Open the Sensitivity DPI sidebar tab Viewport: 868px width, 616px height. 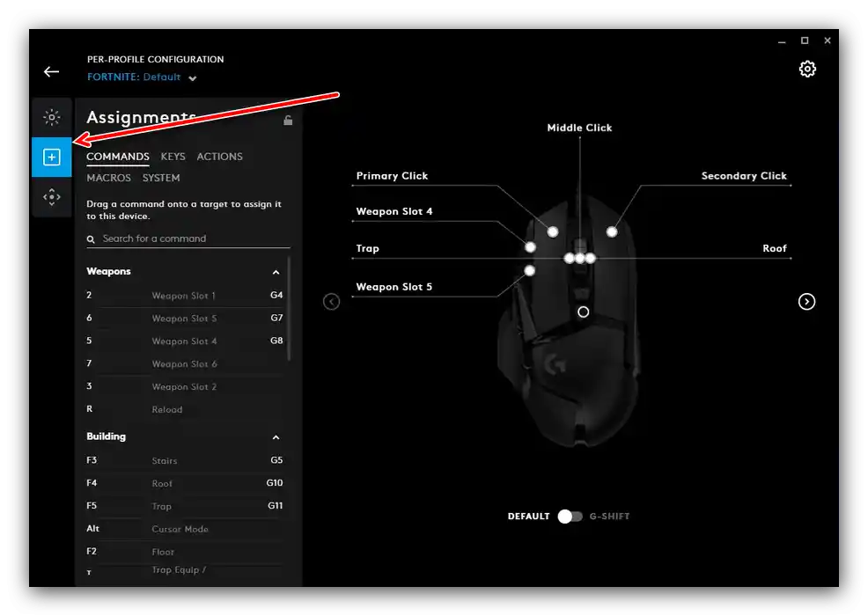pos(51,197)
